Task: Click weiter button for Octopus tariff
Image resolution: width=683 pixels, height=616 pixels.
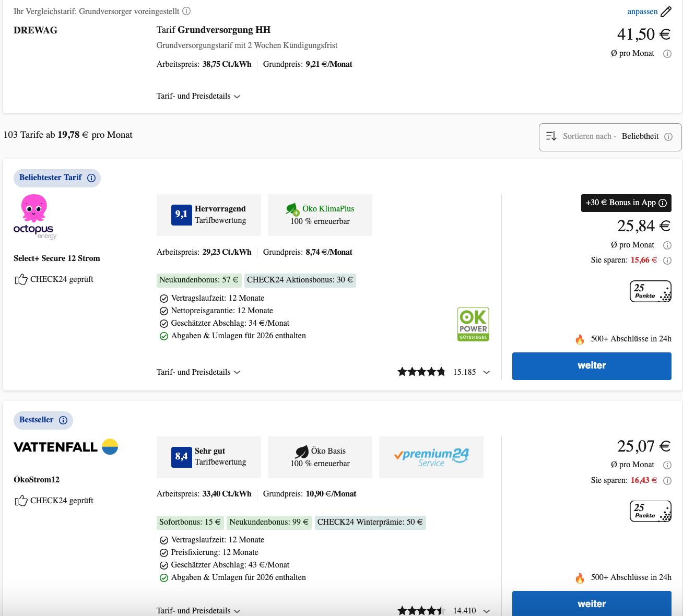Action: 591,366
